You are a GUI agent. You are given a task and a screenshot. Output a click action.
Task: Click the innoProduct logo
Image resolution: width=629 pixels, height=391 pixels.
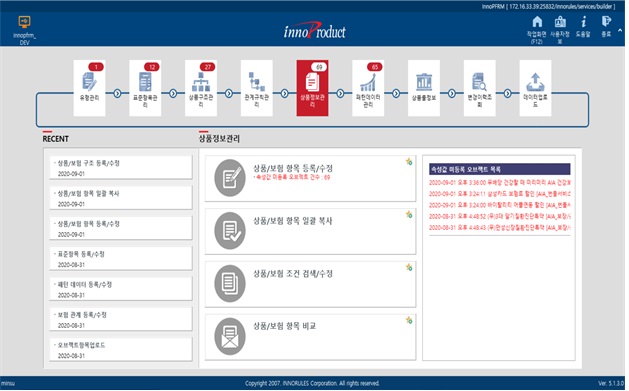click(x=315, y=30)
